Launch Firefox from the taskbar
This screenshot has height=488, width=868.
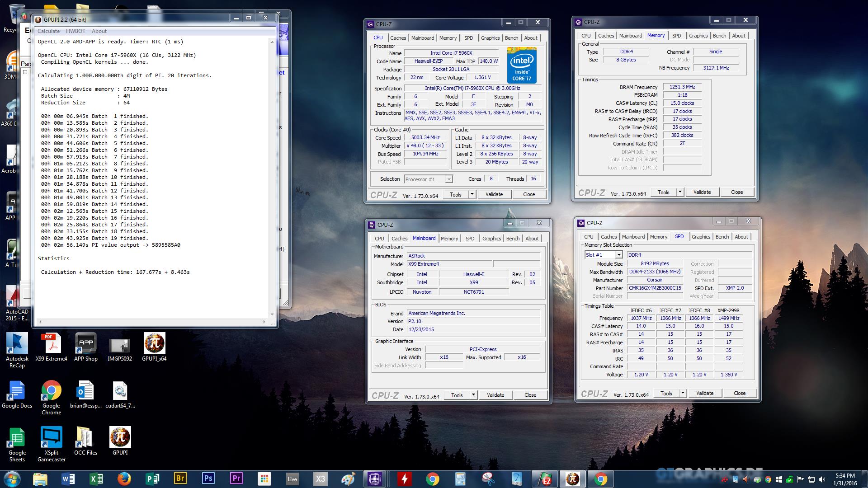pos(124,479)
